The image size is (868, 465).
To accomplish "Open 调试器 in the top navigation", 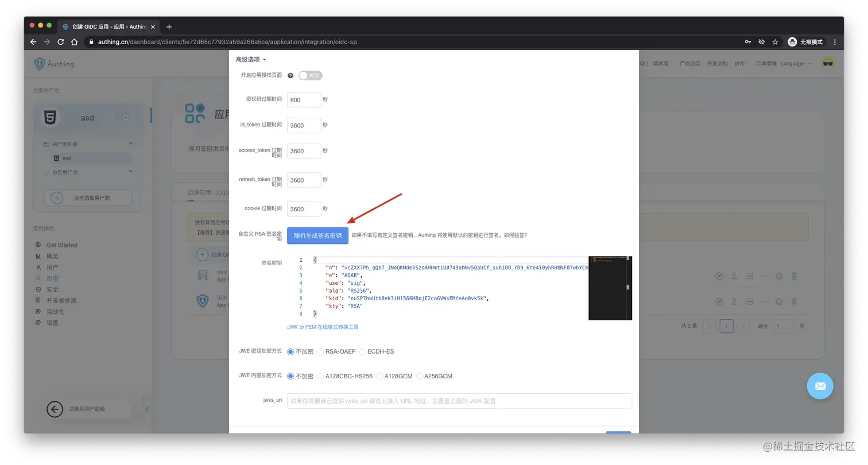I will [661, 64].
